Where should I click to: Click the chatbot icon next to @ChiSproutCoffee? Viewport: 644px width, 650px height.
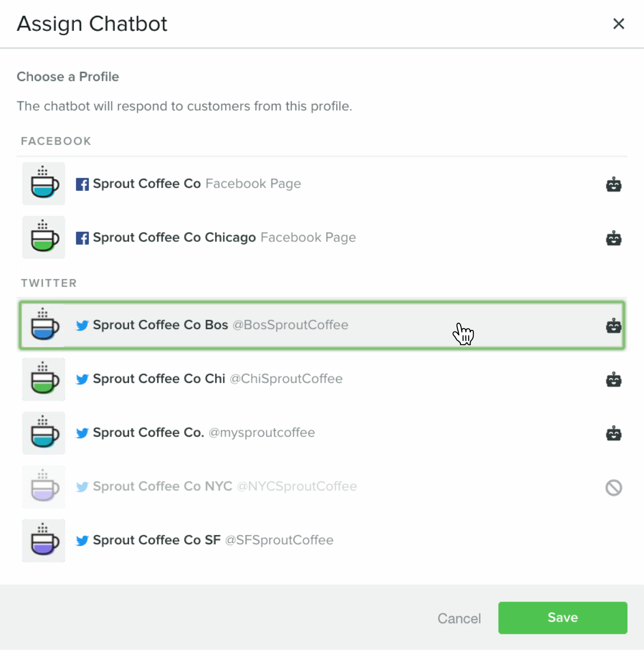pos(614,379)
